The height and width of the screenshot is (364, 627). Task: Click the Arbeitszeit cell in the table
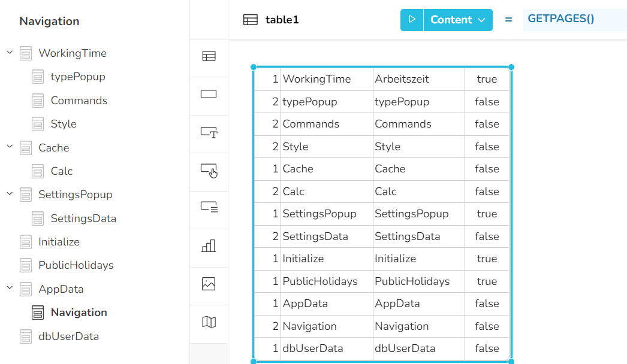pos(402,79)
